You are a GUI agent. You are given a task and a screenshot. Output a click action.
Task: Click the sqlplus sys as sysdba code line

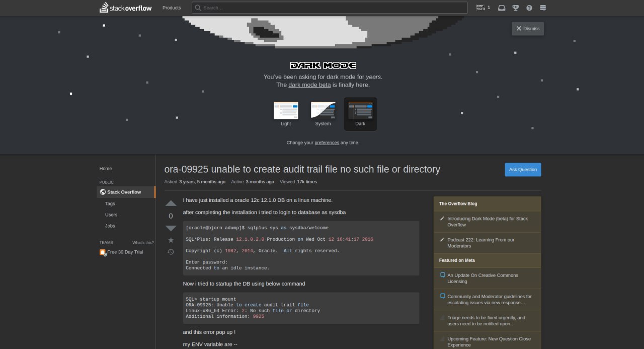point(257,228)
